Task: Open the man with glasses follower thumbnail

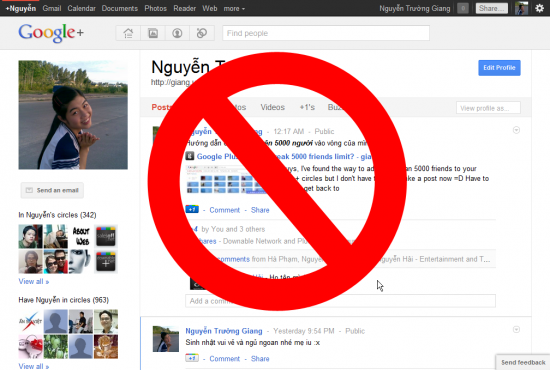Action: pos(106,321)
